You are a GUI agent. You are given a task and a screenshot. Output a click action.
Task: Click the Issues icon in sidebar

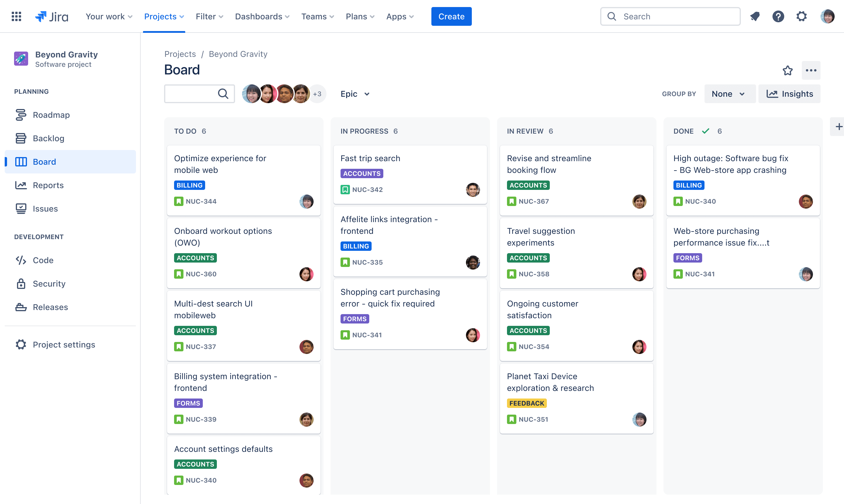click(21, 208)
